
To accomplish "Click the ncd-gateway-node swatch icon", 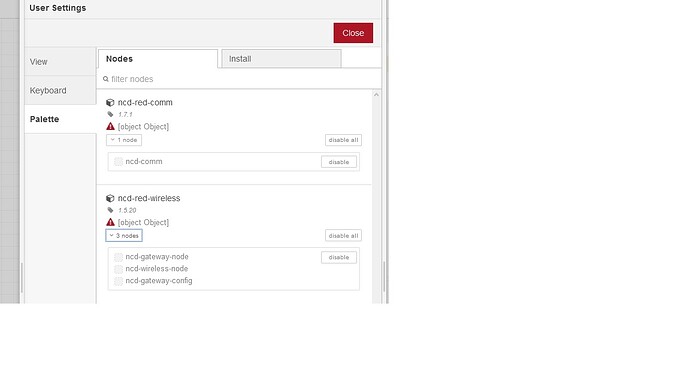I will (x=118, y=257).
